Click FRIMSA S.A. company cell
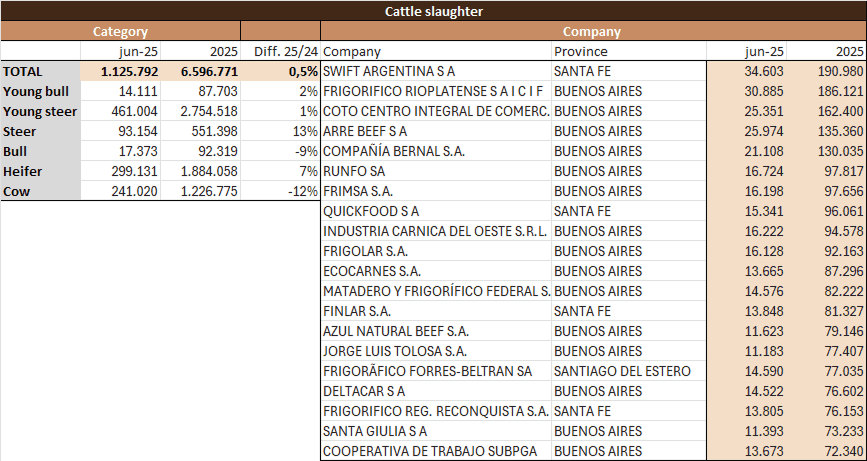Image resolution: width=867 pixels, height=461 pixels. pyautogui.click(x=436, y=191)
